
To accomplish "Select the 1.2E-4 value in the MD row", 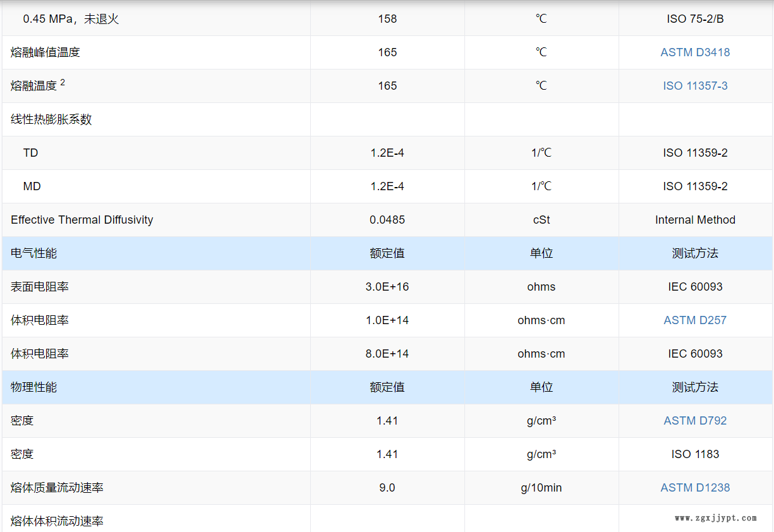I will 387,186.
